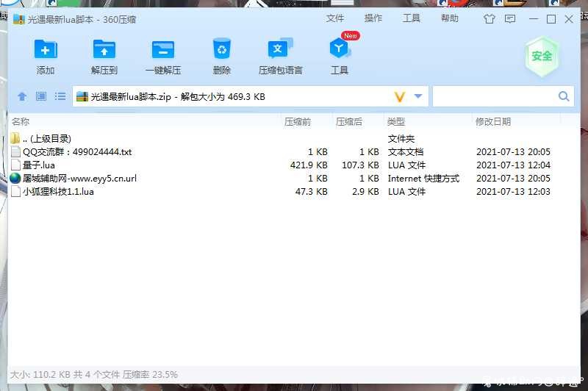Click the Internet 快捷方式 type cell
588x391 pixels.
pos(423,179)
